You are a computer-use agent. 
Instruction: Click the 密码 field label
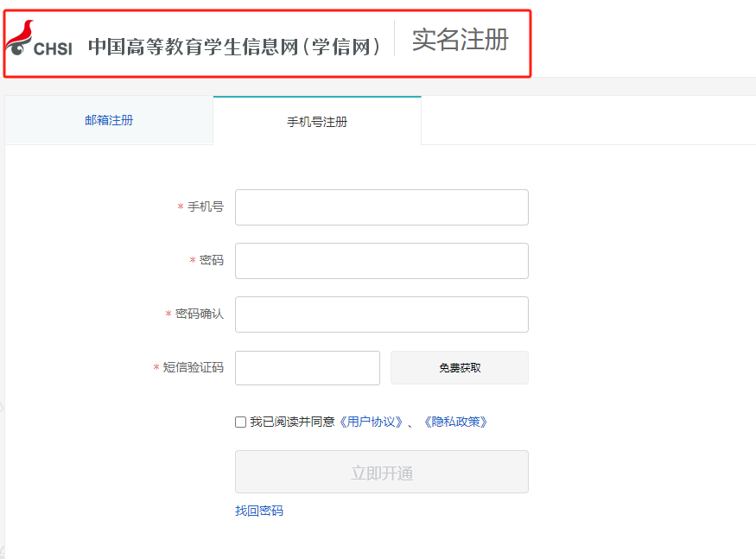(212, 261)
